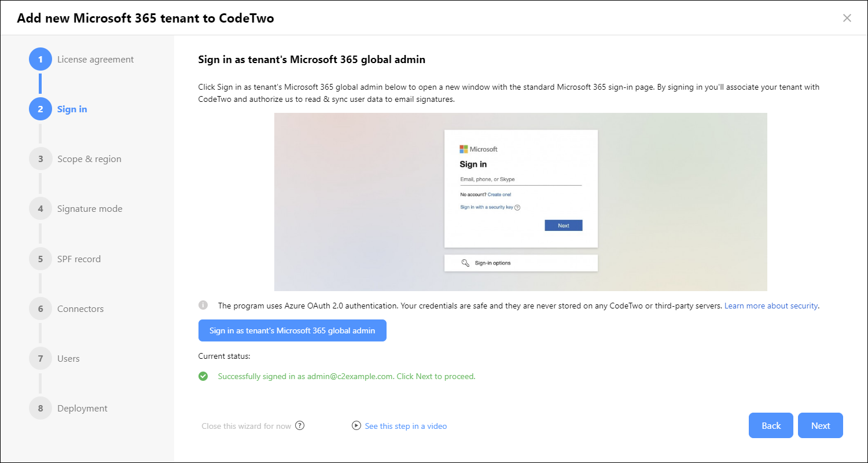
Task: Close the Add new tenant wizard
Action: coord(847,18)
